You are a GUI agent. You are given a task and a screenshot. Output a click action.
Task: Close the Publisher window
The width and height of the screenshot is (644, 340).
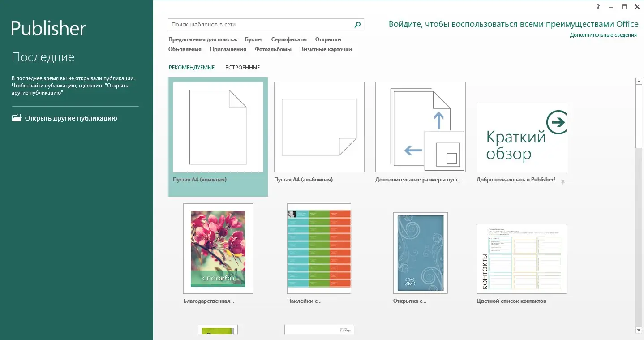click(637, 7)
